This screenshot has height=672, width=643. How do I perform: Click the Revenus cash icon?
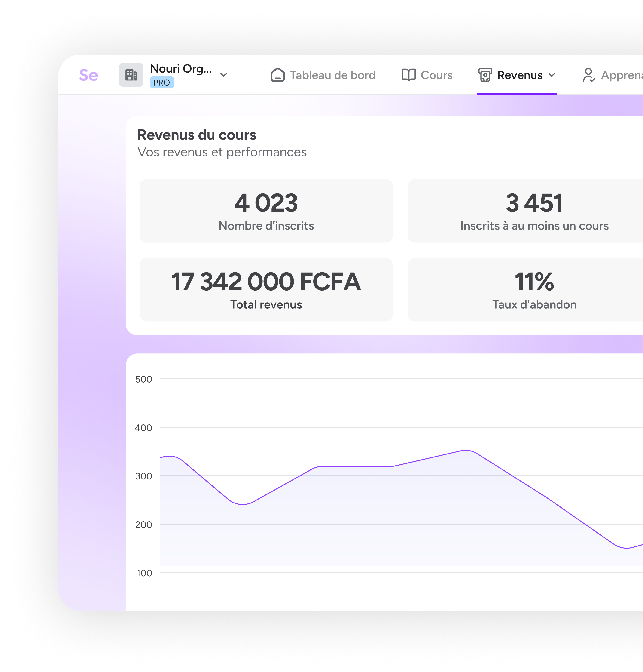[485, 75]
